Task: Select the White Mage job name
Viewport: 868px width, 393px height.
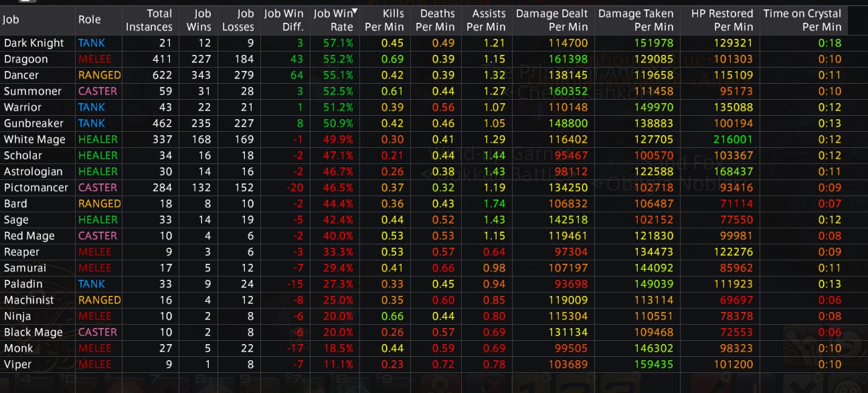Action: tap(35, 139)
